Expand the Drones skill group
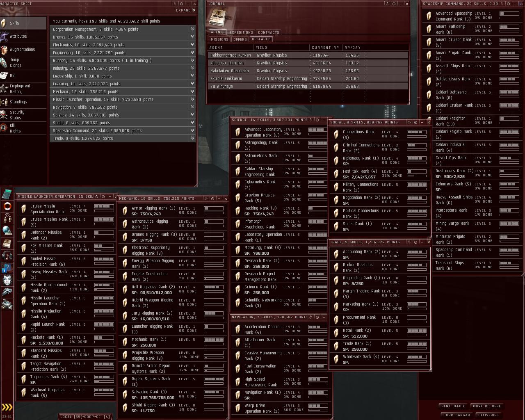 [192, 37]
